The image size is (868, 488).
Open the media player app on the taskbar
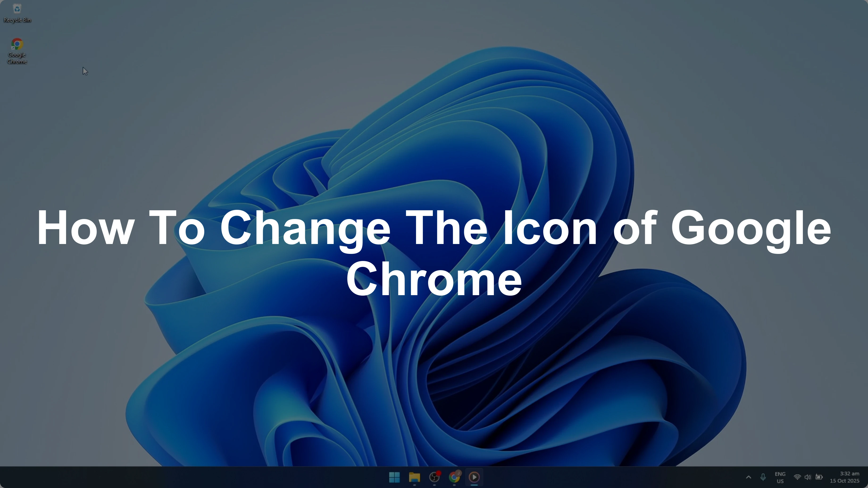click(474, 477)
